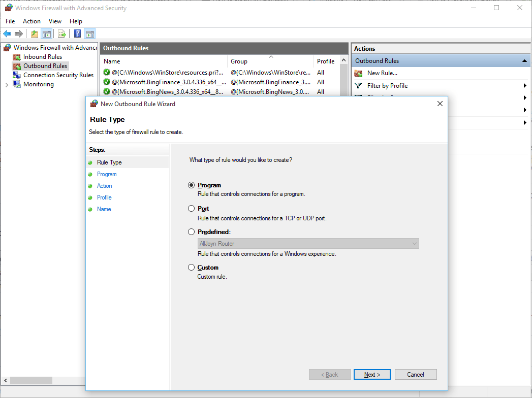Select the Predefined rule type radio button

click(x=192, y=232)
